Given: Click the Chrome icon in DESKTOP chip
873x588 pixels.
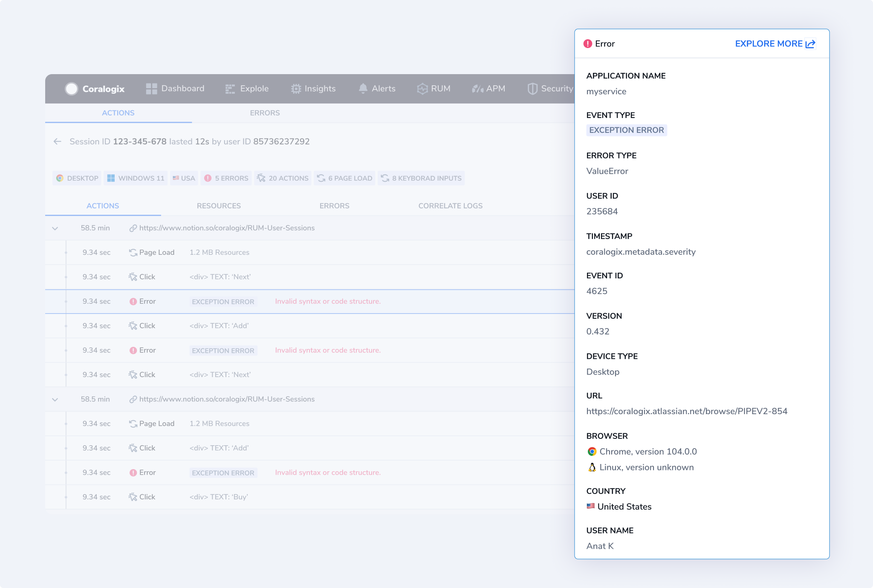Looking at the screenshot, I should (x=60, y=178).
